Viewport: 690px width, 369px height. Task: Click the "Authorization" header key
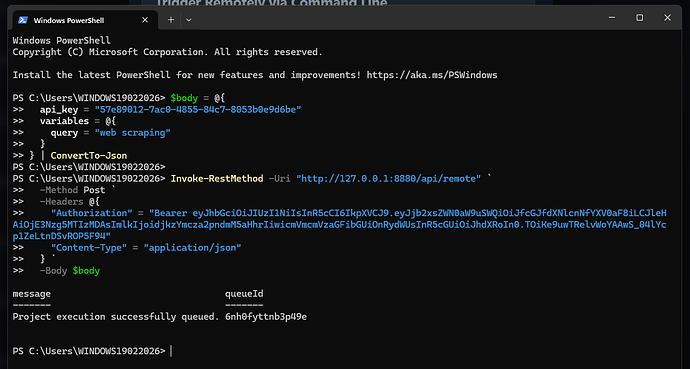tap(92, 213)
